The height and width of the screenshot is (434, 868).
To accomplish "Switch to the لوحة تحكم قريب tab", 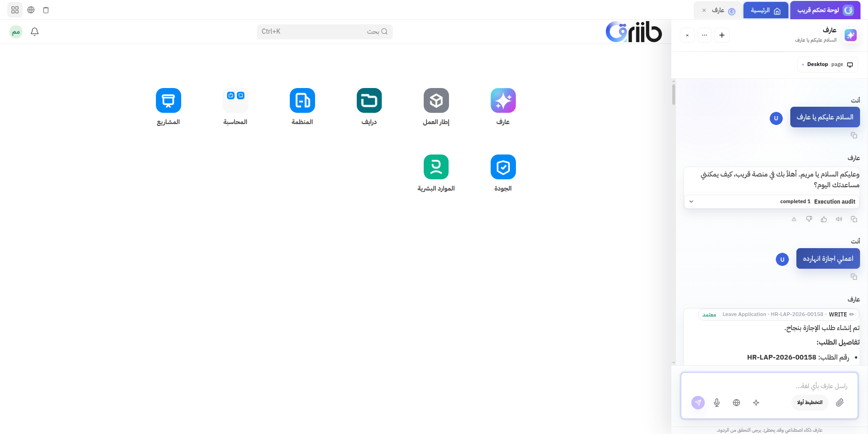I will [825, 10].
